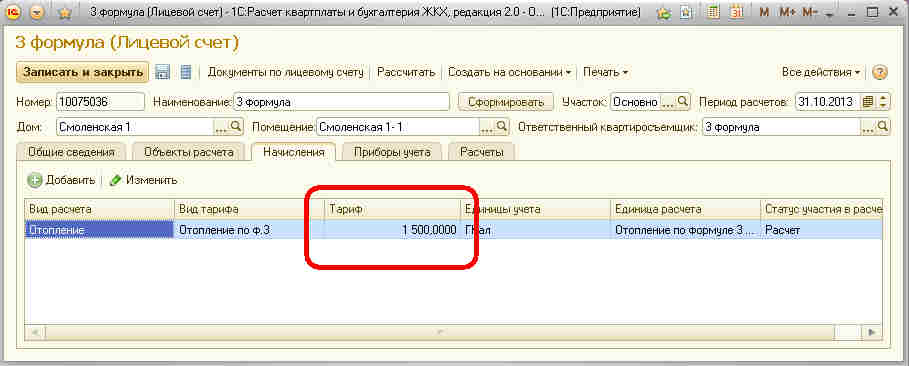The image size is (909, 366).
Task: Open search magnifier for Ответственный квартиросъемщик
Action: 883,126
